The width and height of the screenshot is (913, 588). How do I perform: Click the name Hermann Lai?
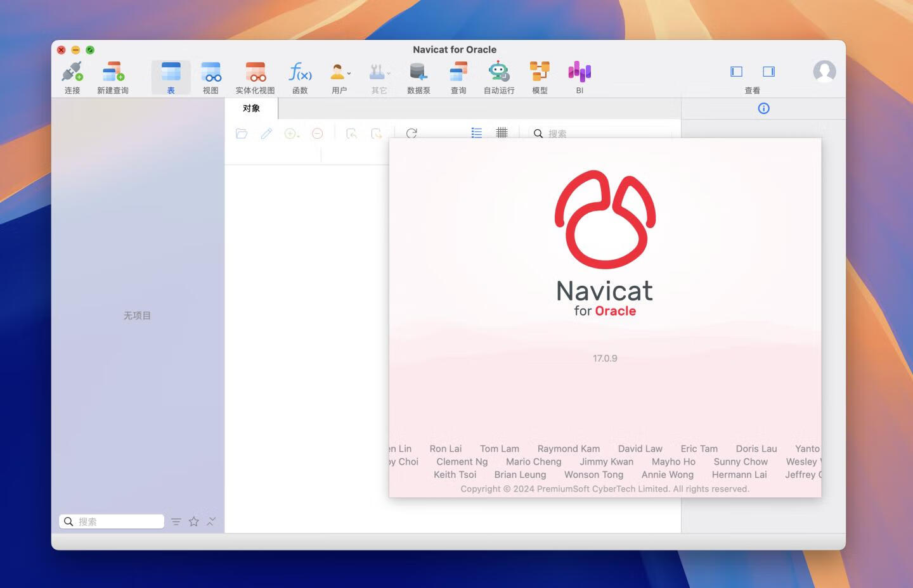click(x=739, y=475)
